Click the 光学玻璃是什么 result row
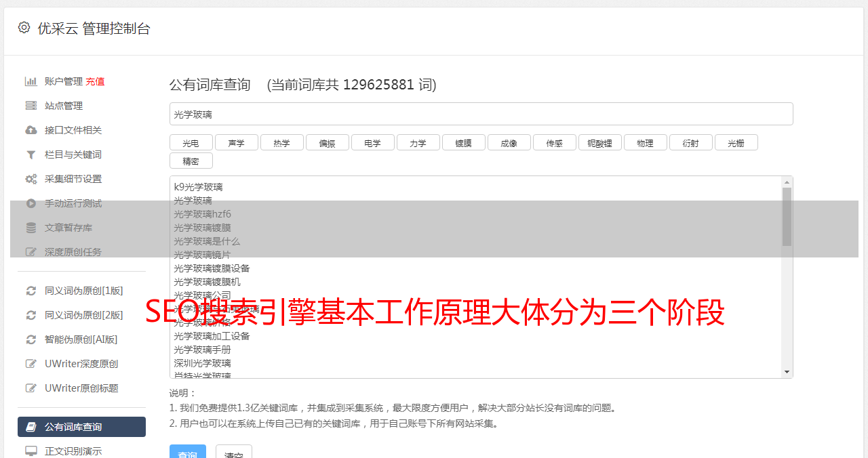This screenshot has height=458, width=868. tap(207, 241)
